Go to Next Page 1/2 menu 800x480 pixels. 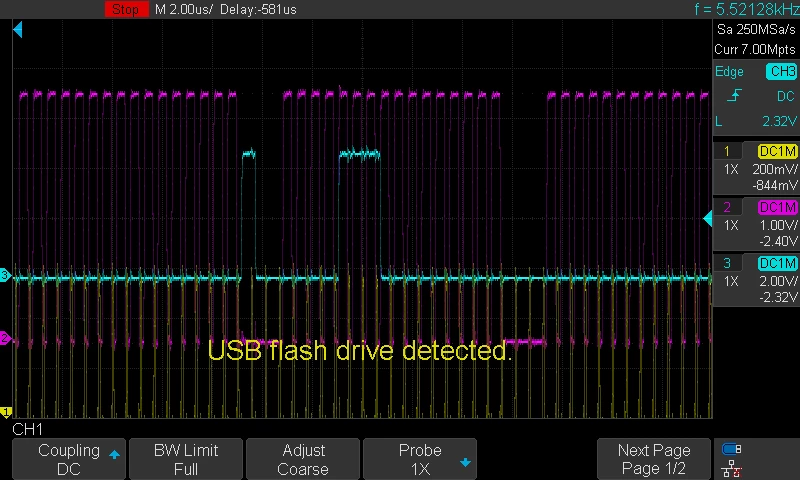point(654,459)
